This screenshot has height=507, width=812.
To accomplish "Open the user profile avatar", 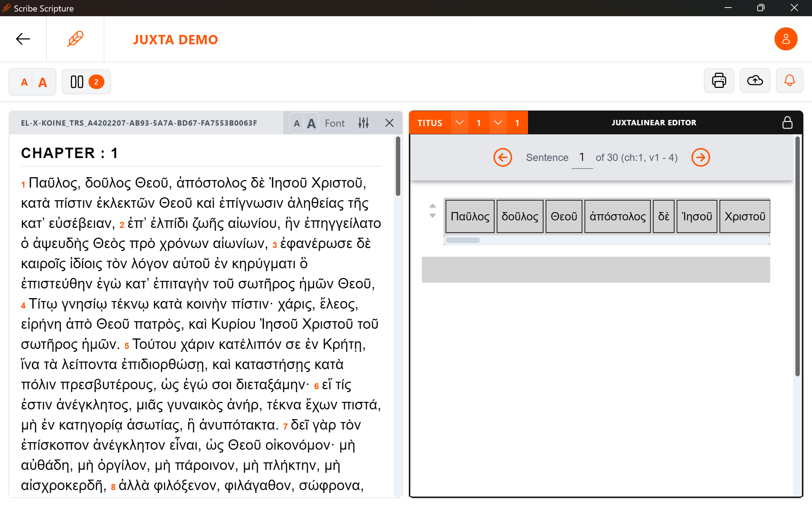I will pyautogui.click(x=786, y=39).
